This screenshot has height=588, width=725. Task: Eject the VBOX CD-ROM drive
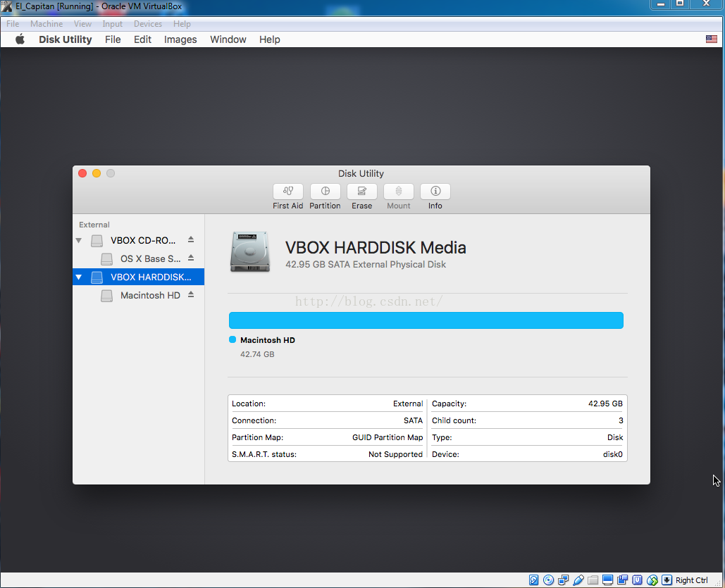click(x=190, y=239)
